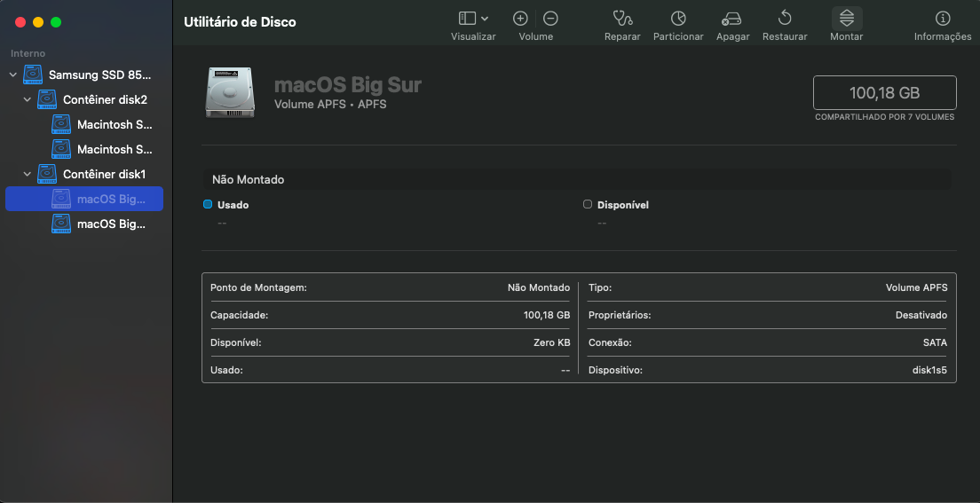
Task: Select Contêiner disk1 in sidebar
Action: (x=105, y=175)
